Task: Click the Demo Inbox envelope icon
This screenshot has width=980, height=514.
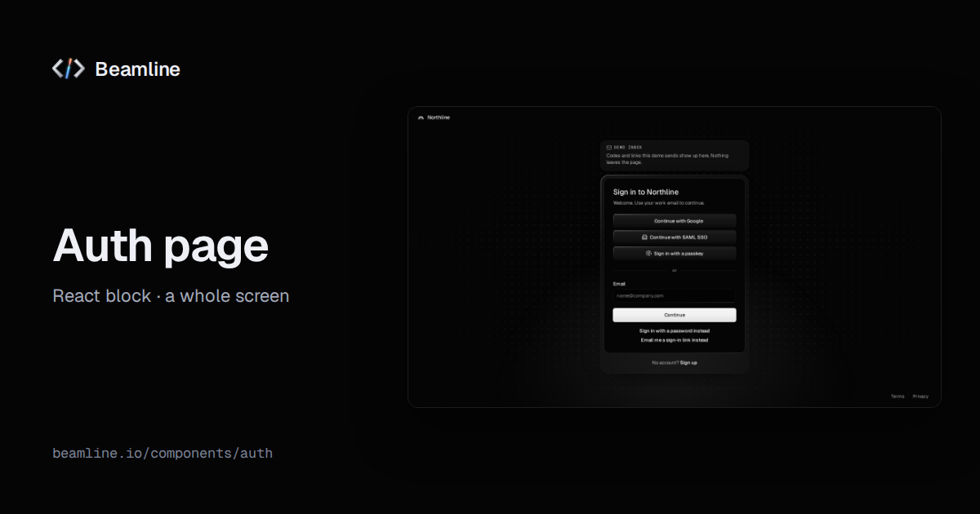Action: (x=609, y=148)
